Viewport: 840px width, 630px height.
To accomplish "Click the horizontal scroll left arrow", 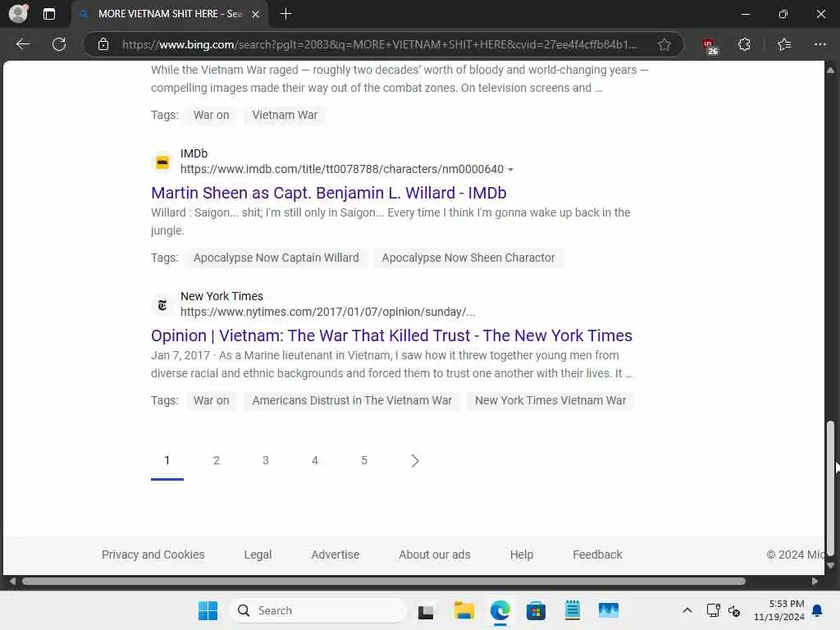I will click(x=12, y=582).
